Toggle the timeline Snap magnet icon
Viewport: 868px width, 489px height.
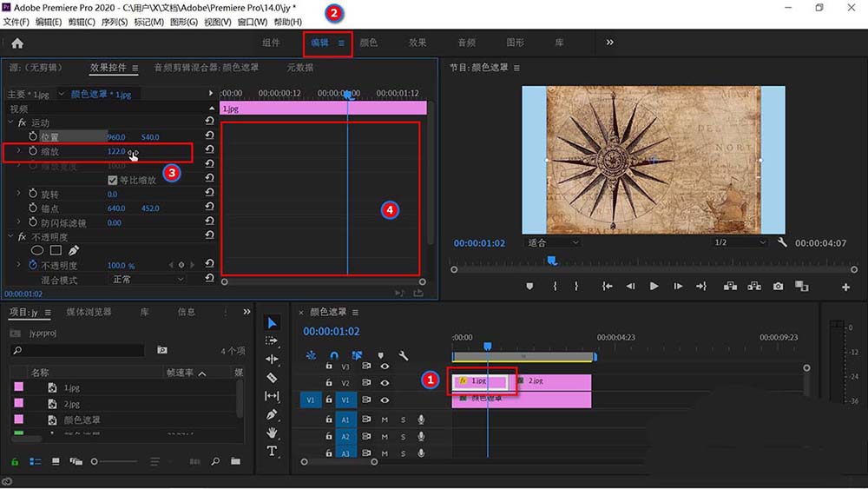click(334, 355)
